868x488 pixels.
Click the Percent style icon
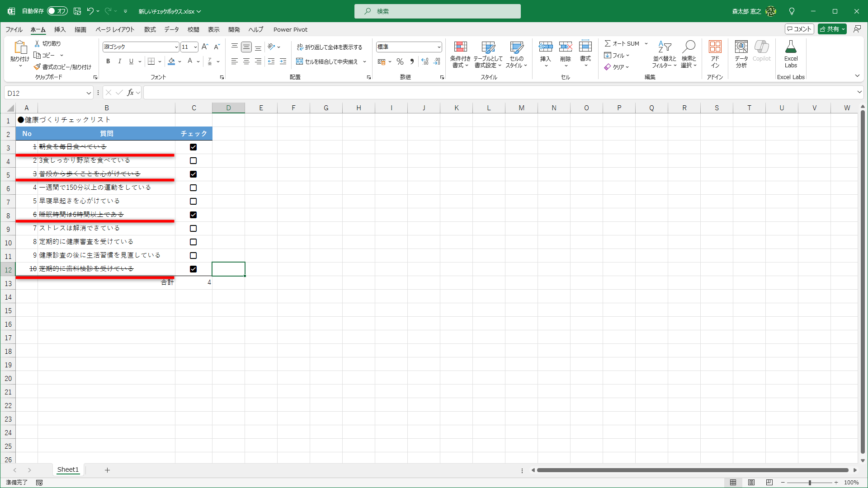click(x=400, y=61)
